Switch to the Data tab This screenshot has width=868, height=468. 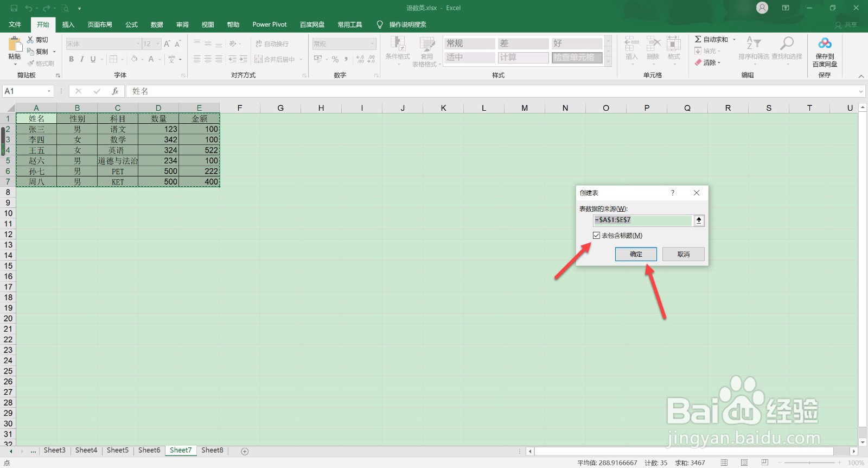click(x=157, y=24)
